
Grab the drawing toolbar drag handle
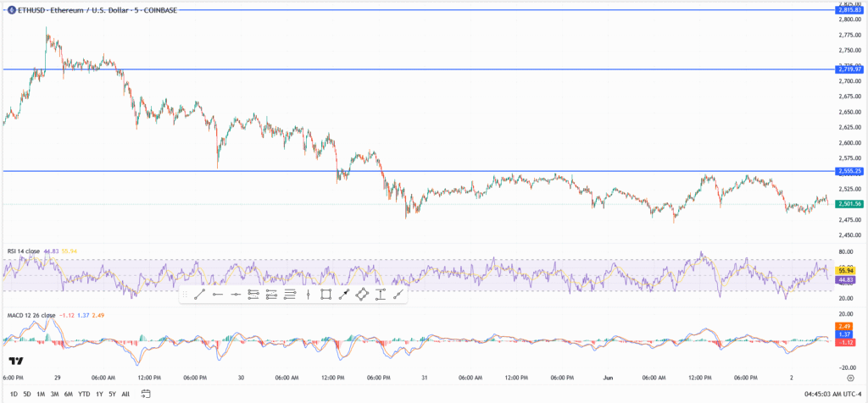click(x=186, y=295)
